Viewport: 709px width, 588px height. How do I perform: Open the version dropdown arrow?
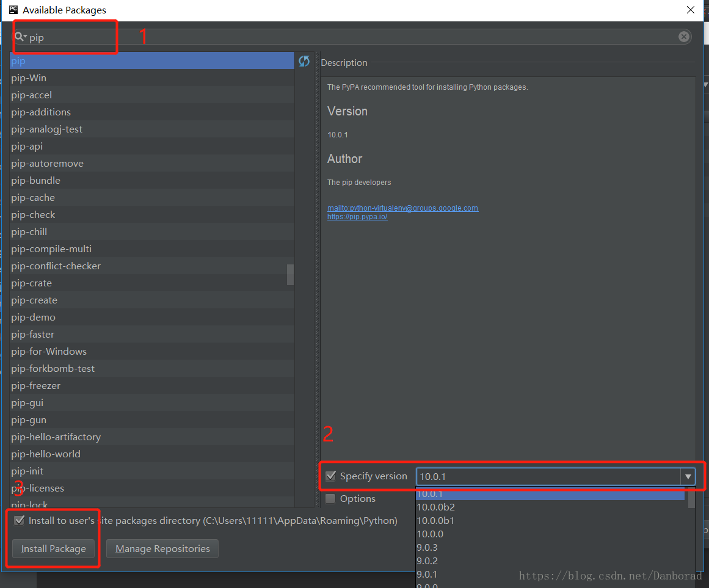(x=688, y=476)
